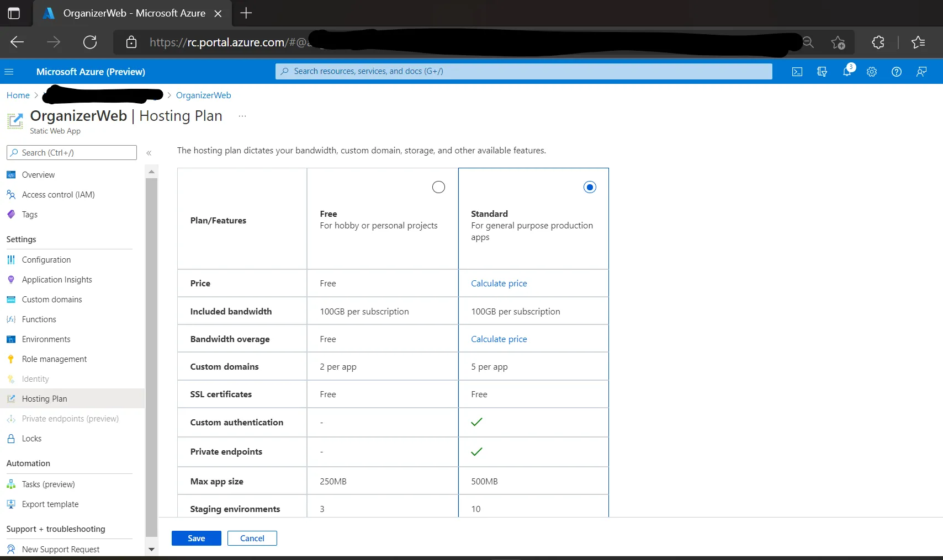Click the browser refresh icon

(x=90, y=42)
